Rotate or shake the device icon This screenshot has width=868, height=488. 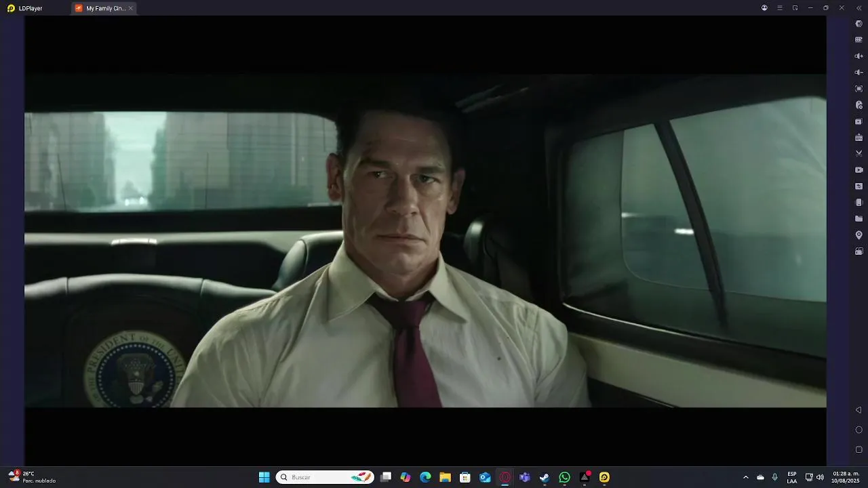[x=859, y=203]
